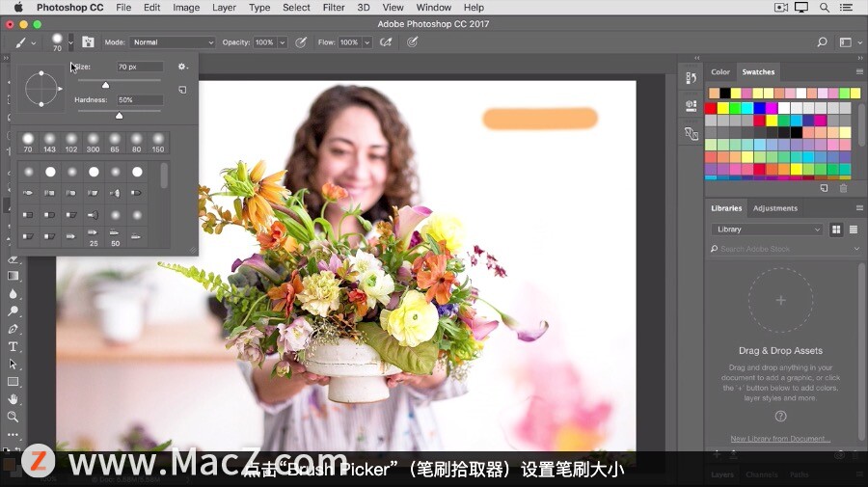Select the Pen tool
Screen dimensions: 868x487
click(14, 329)
